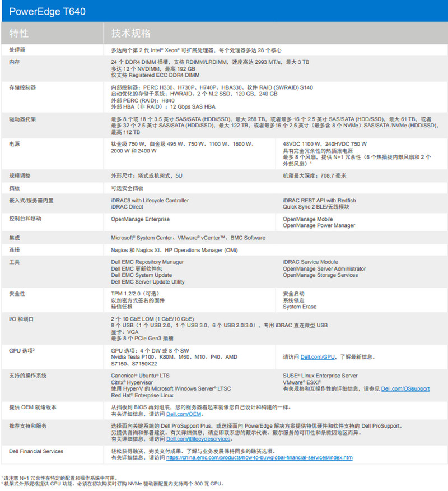Click the text 最多 8 个 PCIe Gen3 插槽
The height and width of the screenshot is (491, 448).
coord(142,338)
